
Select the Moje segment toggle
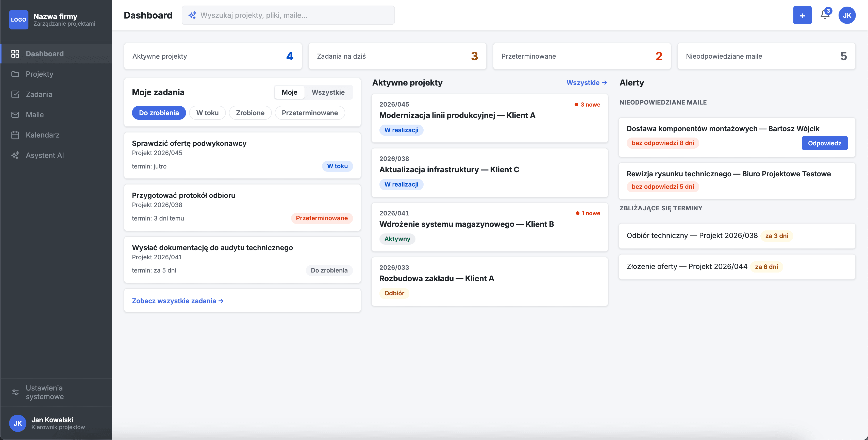pos(289,92)
